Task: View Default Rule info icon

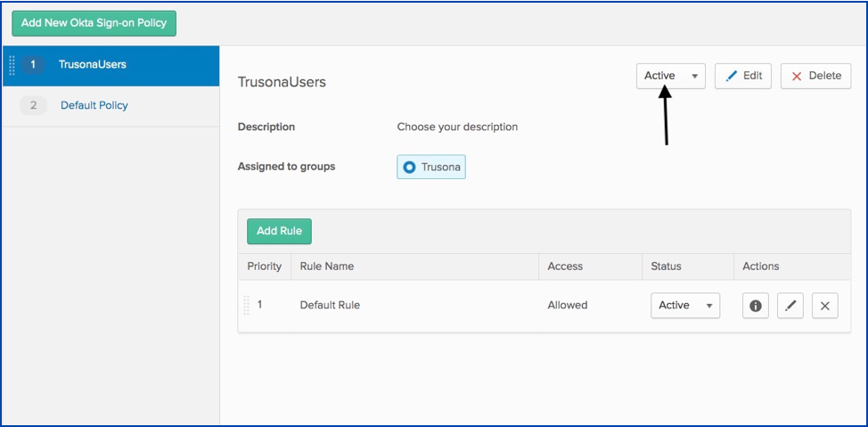Action: 755,306
